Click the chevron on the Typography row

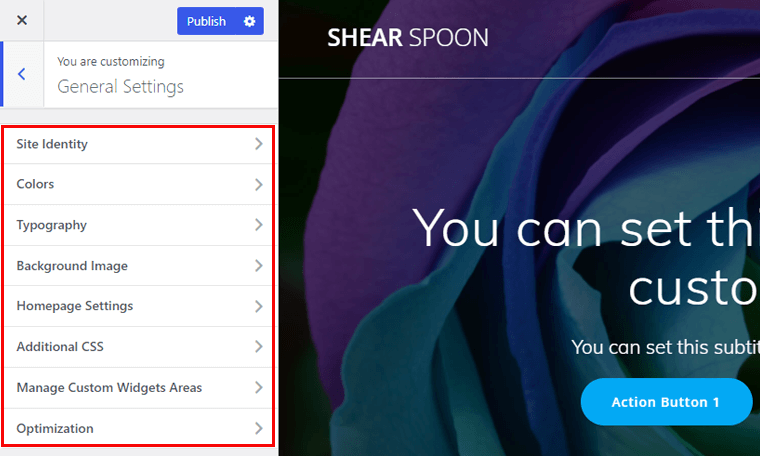pyautogui.click(x=259, y=225)
